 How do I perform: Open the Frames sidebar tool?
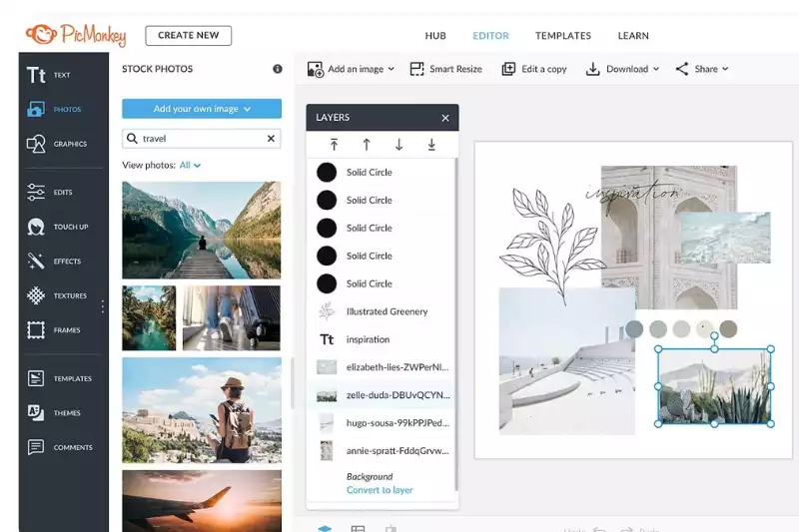click(x=54, y=330)
